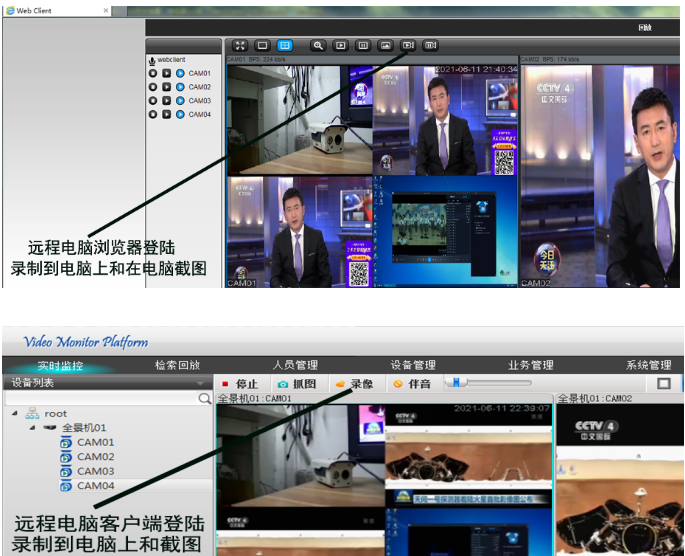Image resolution: width=685 pixels, height=556 pixels.
Task: Click the 抓图 capture button
Action: pos(297,384)
